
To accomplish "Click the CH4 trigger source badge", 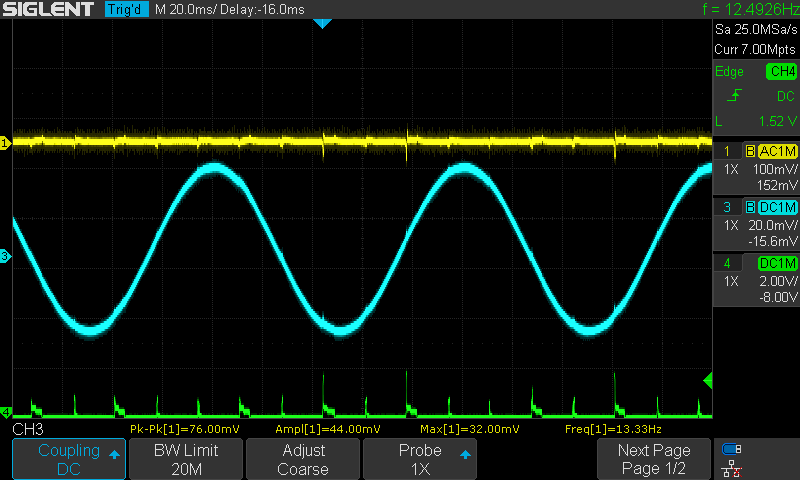I will point(781,71).
